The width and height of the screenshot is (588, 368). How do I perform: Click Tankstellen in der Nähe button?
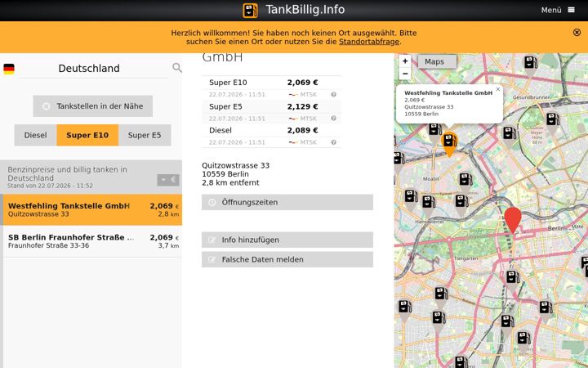[92, 105]
